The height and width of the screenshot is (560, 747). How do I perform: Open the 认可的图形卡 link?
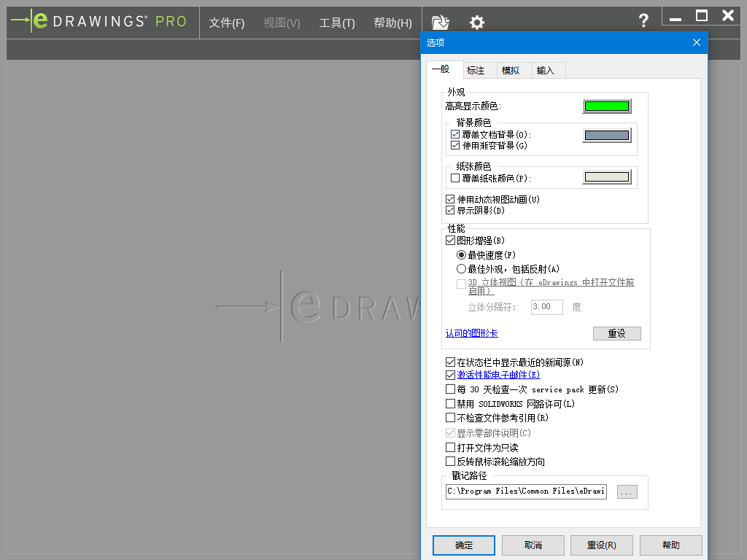pos(471,333)
